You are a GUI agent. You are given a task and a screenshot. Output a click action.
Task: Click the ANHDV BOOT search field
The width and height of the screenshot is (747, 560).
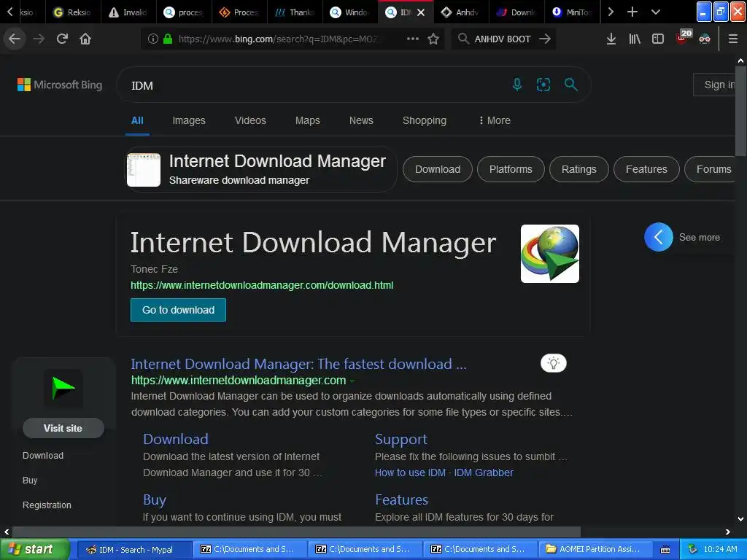pyautogui.click(x=503, y=39)
